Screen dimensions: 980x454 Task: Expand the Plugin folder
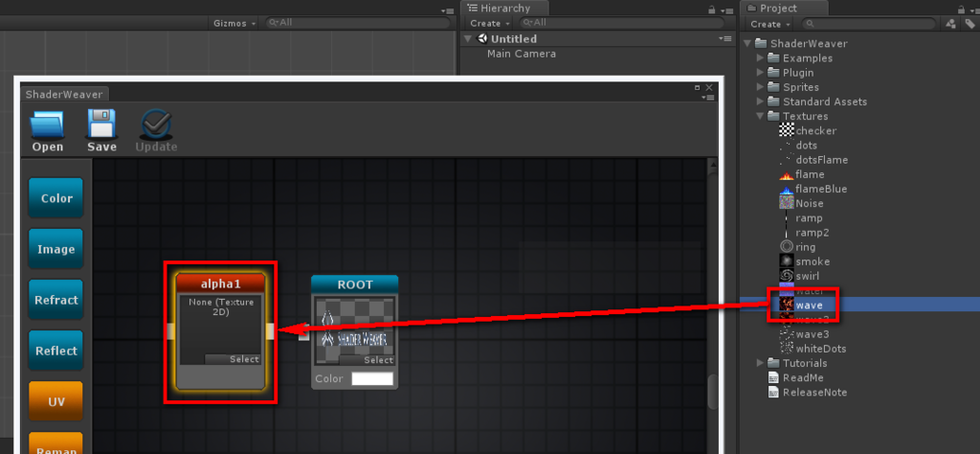point(761,73)
